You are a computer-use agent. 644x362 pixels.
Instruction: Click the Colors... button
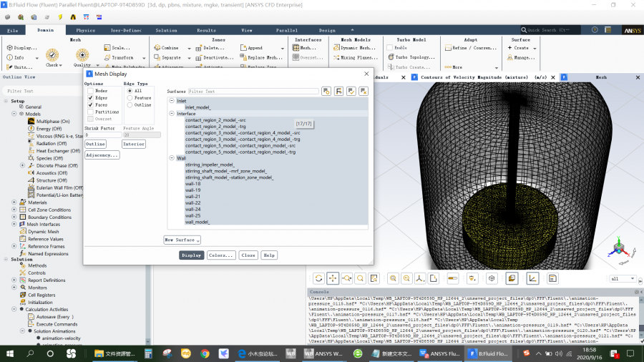click(221, 255)
